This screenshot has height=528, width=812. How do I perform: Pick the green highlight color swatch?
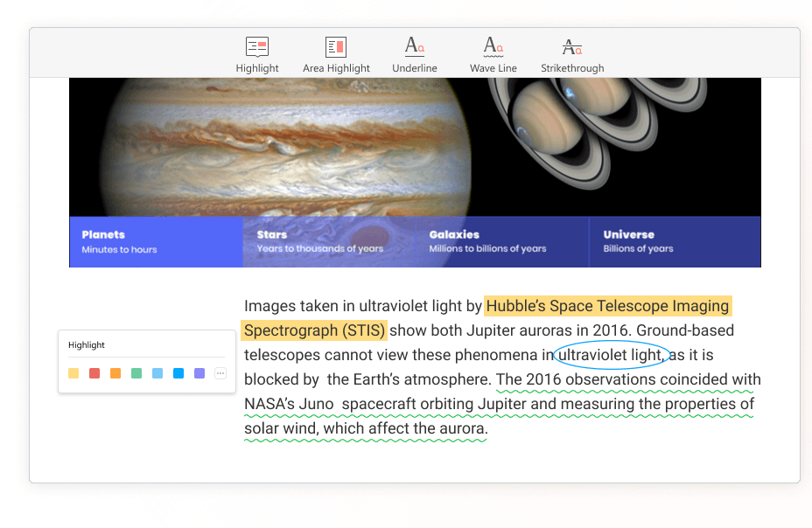point(136,373)
